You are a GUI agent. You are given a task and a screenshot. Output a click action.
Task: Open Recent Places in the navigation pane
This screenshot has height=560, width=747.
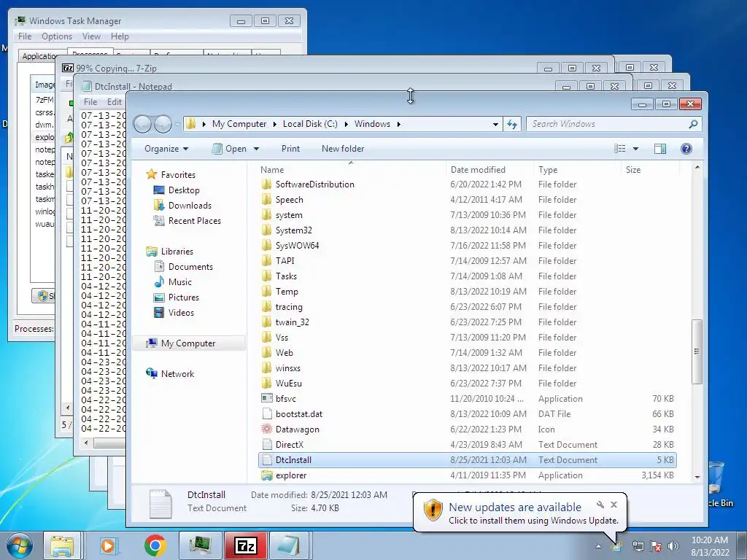[194, 220]
